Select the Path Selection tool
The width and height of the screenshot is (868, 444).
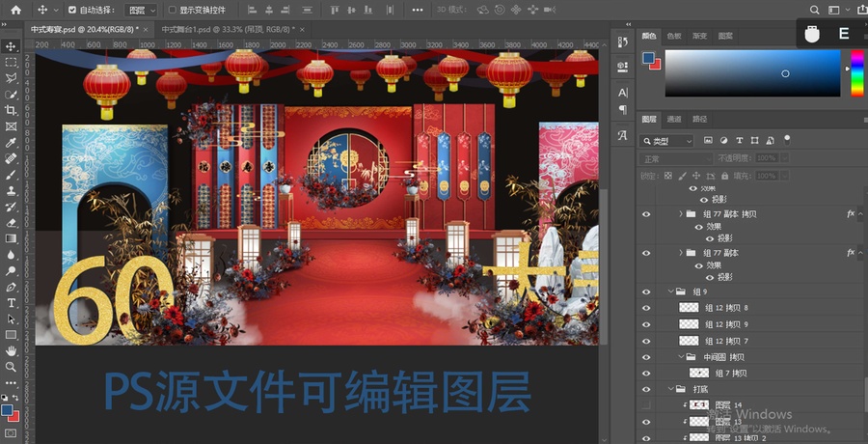pyautogui.click(x=11, y=319)
